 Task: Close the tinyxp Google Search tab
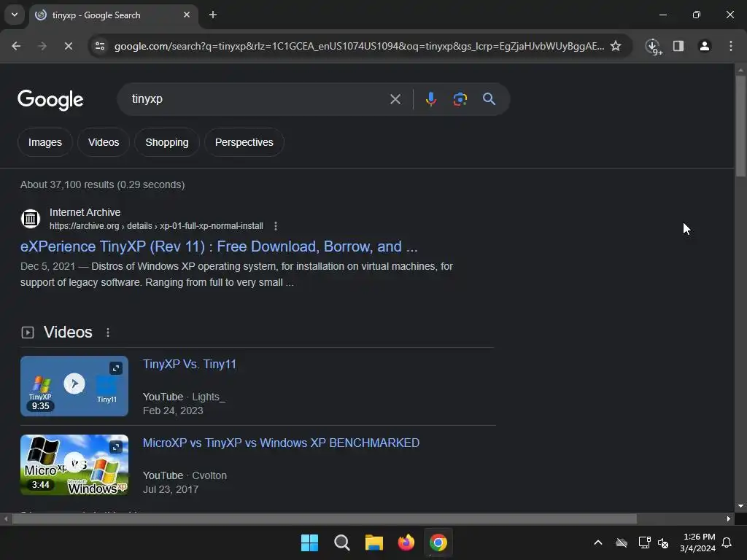coord(187,15)
